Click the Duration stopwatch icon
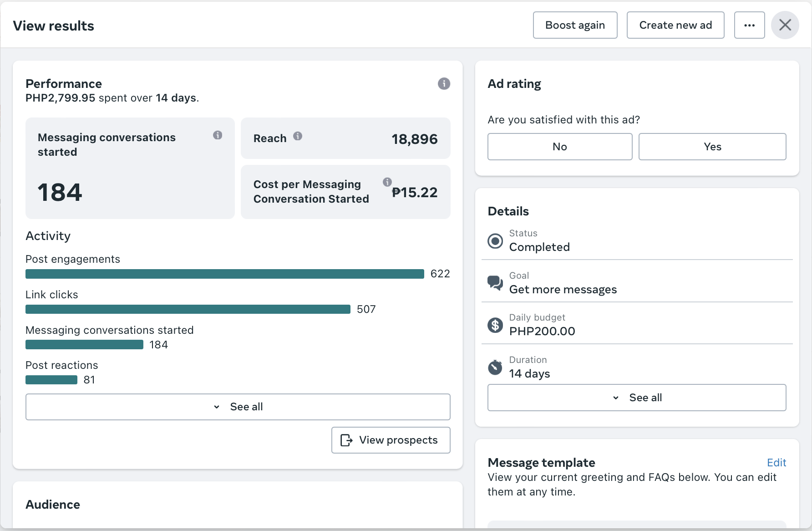Viewport: 812px width, 531px height. click(495, 367)
